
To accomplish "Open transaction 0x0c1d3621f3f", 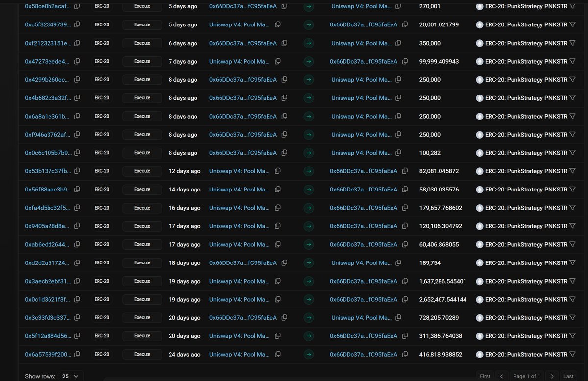I will click(48, 299).
